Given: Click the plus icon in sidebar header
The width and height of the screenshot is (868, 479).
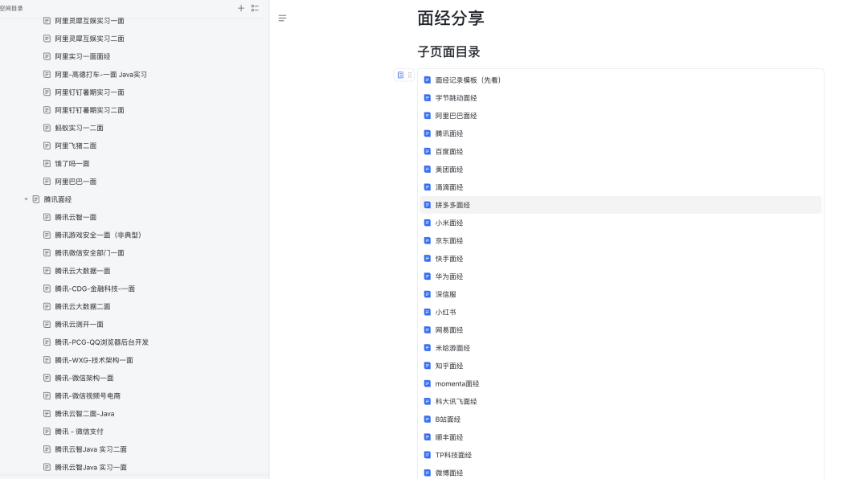Looking at the screenshot, I should (241, 8).
